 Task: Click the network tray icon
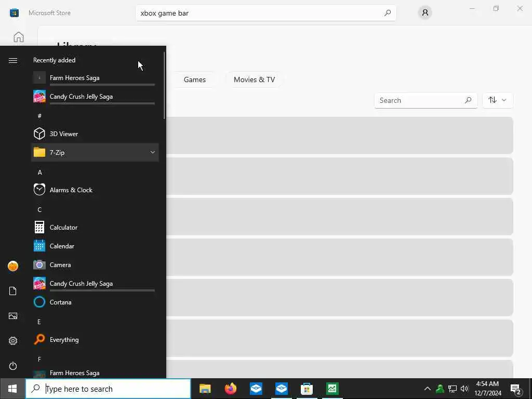(453, 389)
